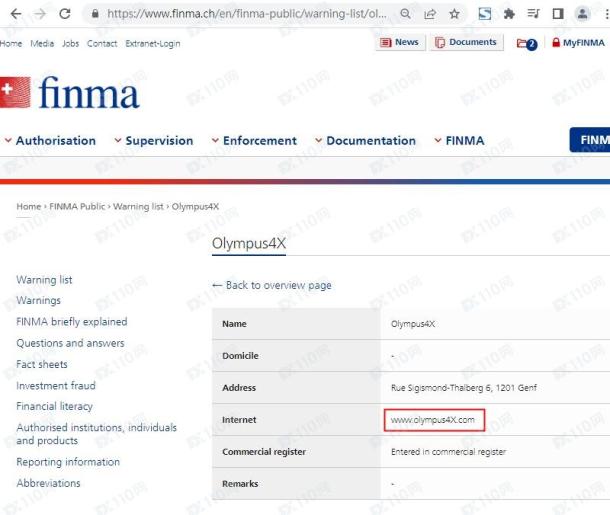The height and width of the screenshot is (515, 610).
Task: Click the News button
Action: pos(400,42)
